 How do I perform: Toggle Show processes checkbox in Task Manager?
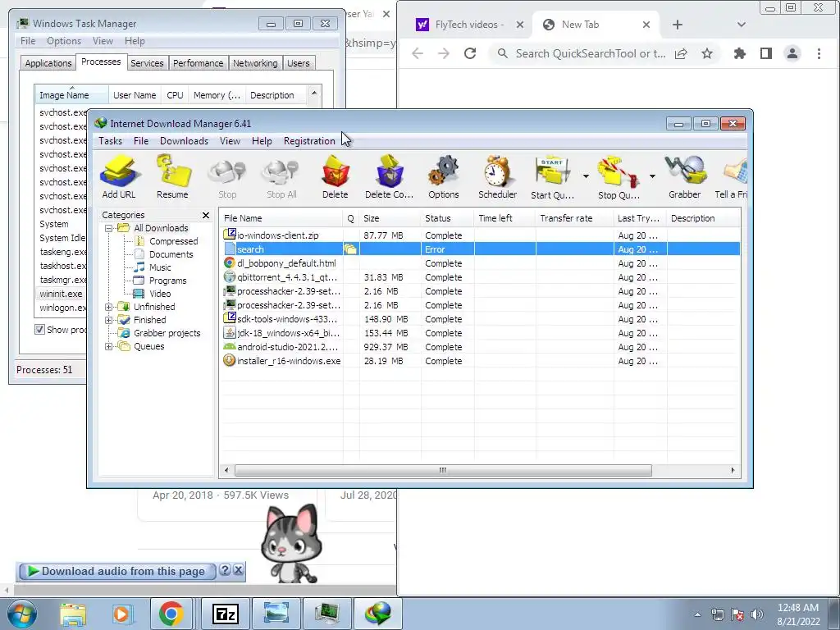[39, 330]
